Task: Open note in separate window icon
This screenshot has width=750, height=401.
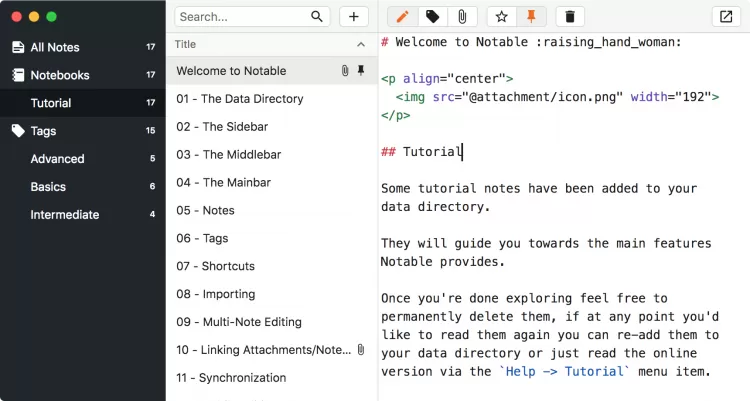Action: point(726,17)
